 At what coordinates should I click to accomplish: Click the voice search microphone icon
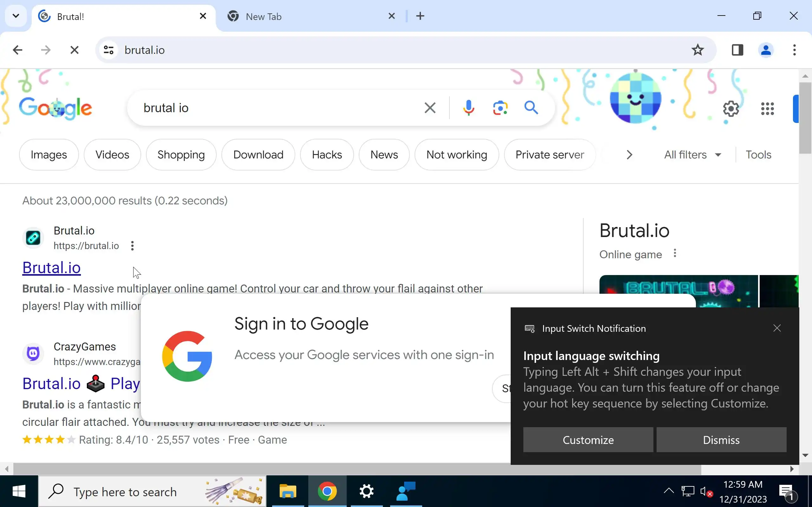coord(468,108)
